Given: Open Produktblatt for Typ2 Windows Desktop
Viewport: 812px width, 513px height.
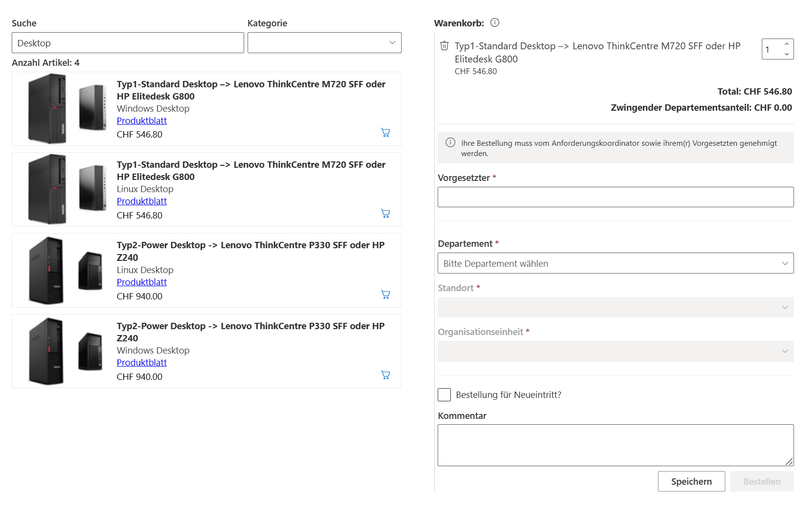Looking at the screenshot, I should coord(142,363).
